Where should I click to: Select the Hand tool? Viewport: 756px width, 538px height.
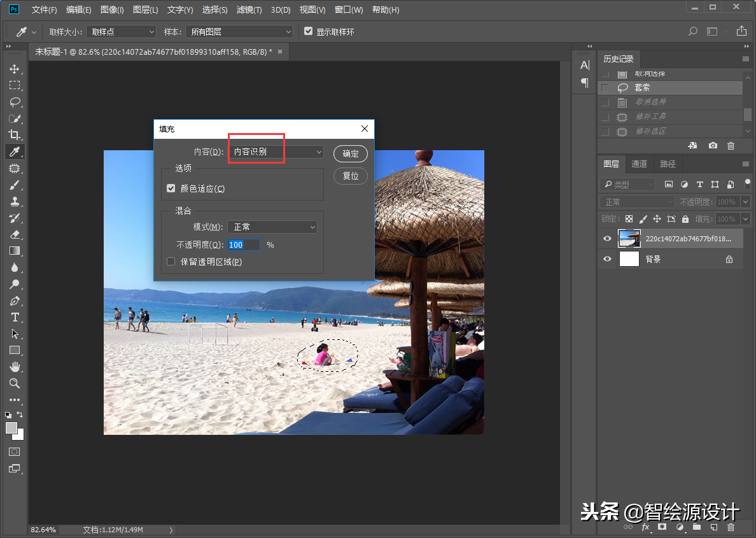click(14, 367)
